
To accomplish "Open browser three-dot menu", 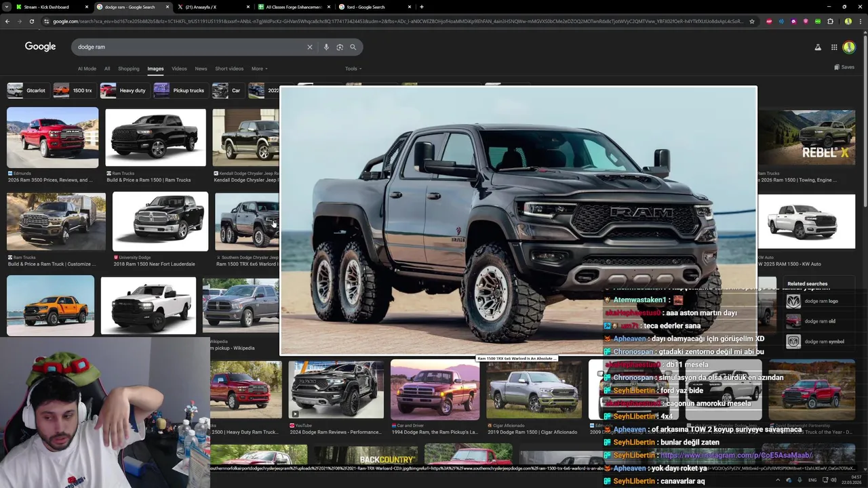I will (861, 21).
